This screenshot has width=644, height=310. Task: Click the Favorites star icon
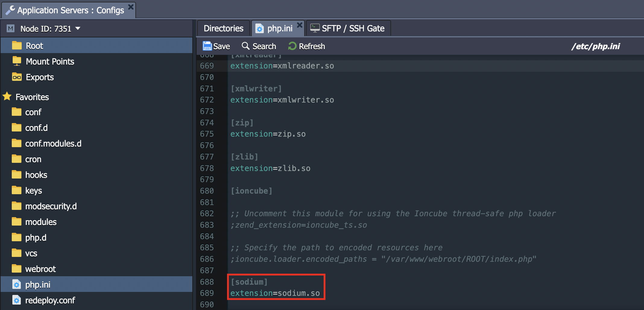point(7,96)
